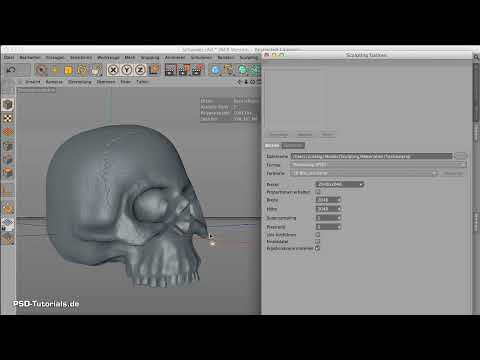Click the Pixelrand value field

coord(326,227)
